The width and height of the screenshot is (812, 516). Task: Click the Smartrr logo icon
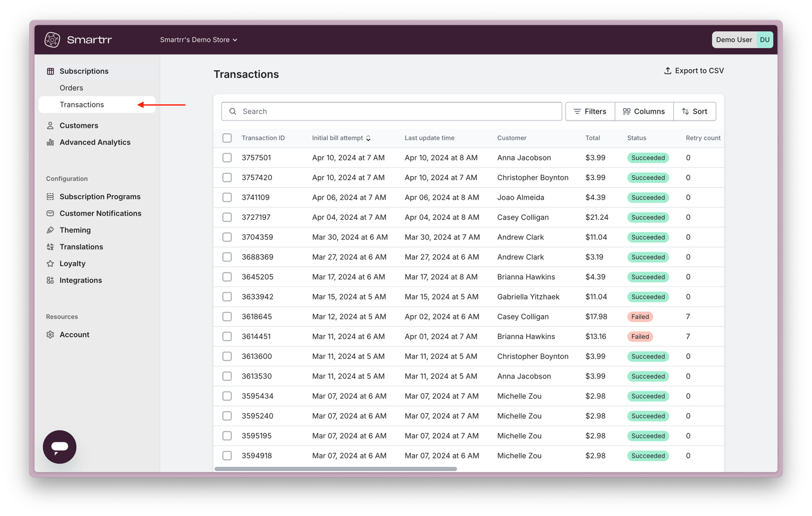pyautogui.click(x=52, y=40)
